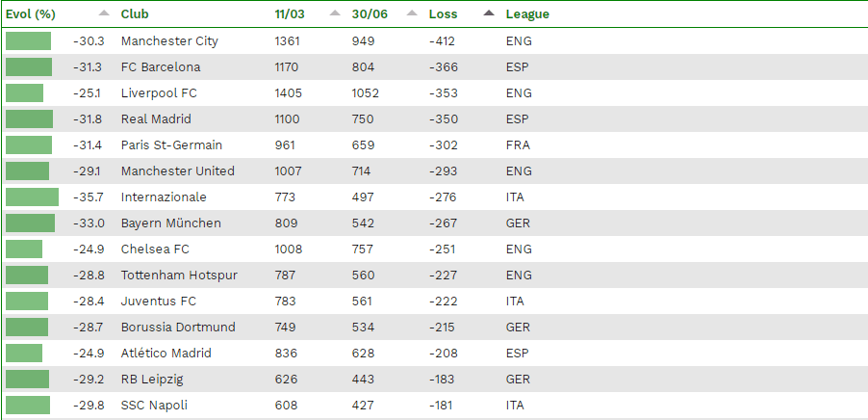868x420 pixels.
Task: Click RB Leipzig's loss value -183
Action: [442, 380]
